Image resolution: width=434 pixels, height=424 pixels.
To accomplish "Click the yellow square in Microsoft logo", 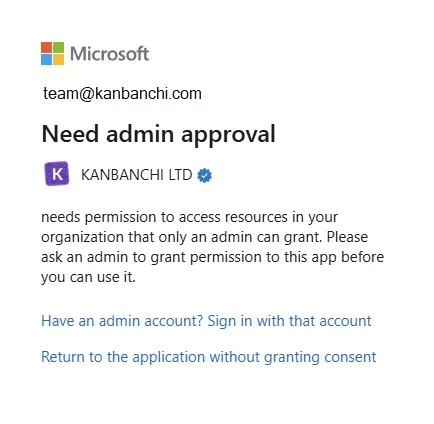I will click(x=58, y=59).
